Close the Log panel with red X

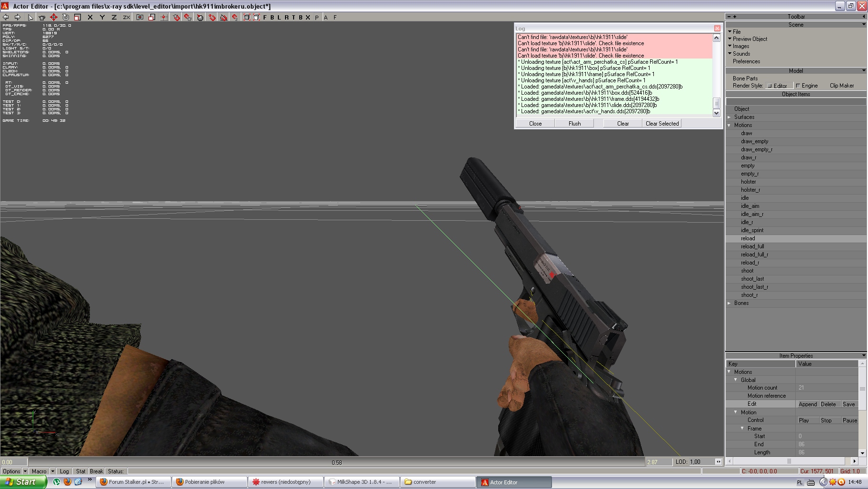[717, 28]
